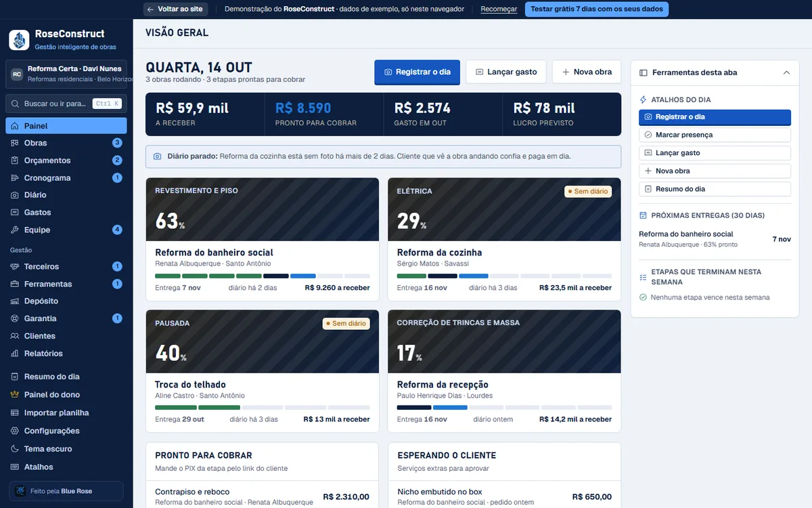The height and width of the screenshot is (508, 812).
Task: Open Obras via its sidebar icon
Action: pos(15,143)
